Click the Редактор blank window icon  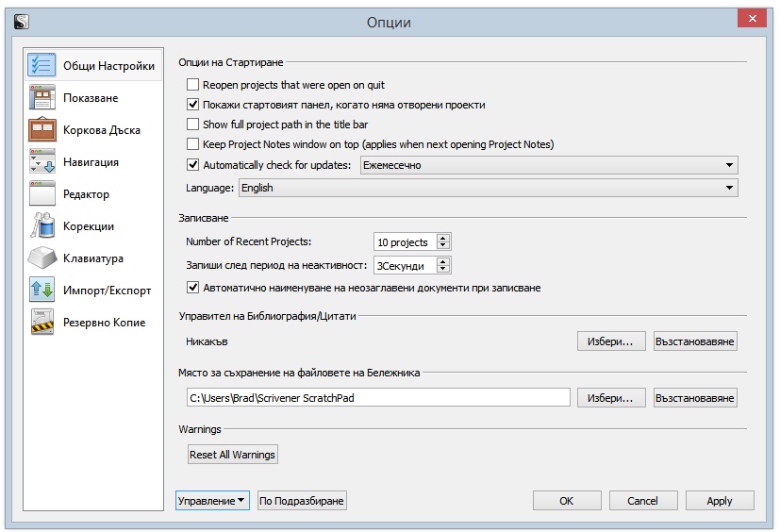(x=43, y=194)
